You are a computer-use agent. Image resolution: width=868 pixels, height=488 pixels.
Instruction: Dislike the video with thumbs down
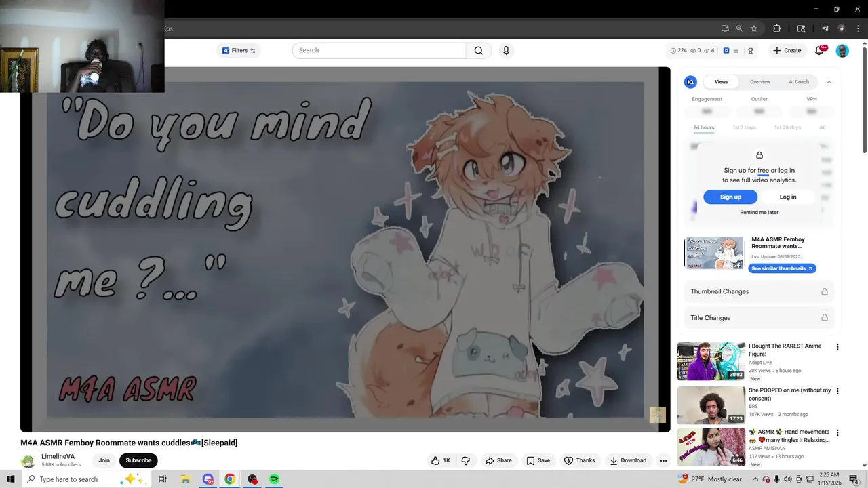(x=466, y=460)
